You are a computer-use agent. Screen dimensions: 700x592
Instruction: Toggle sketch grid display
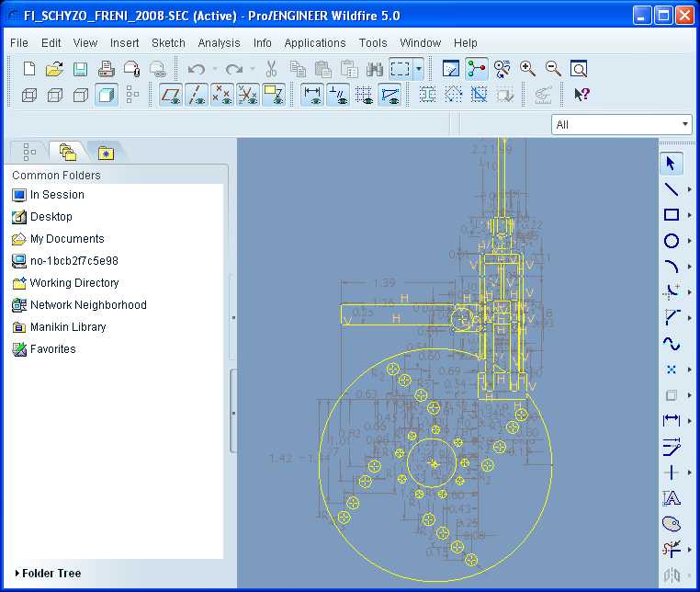pos(364,95)
